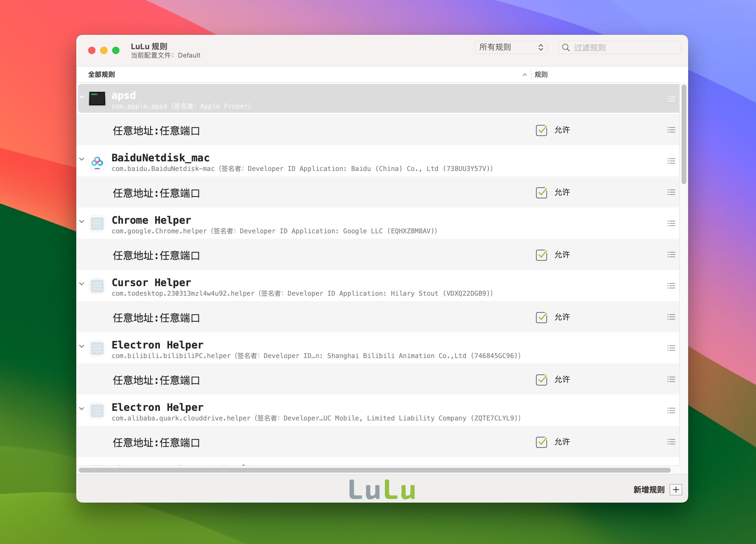Open list menu icon on bilibili Electron Helper row
The height and width of the screenshot is (544, 756).
(x=671, y=348)
